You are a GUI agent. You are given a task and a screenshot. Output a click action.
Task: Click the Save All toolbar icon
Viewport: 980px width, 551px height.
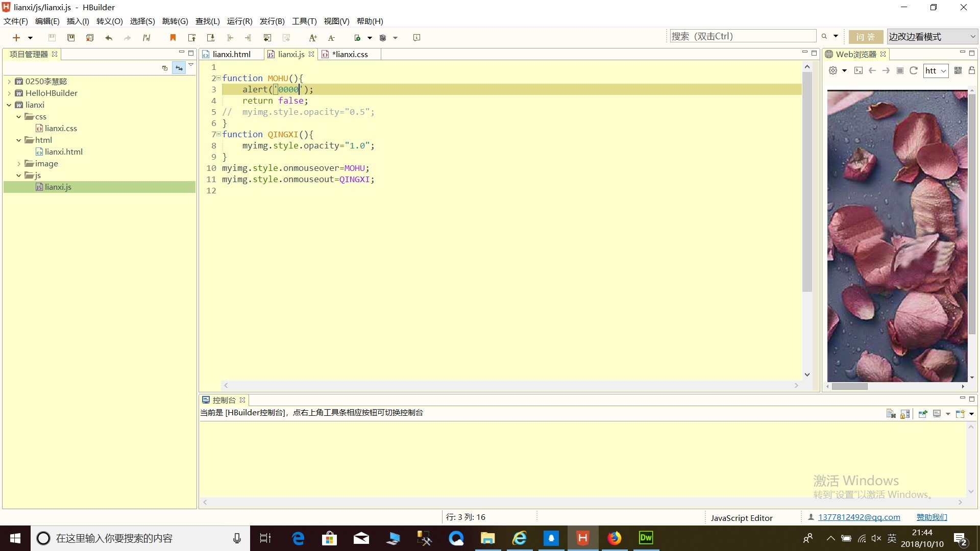coord(71,38)
